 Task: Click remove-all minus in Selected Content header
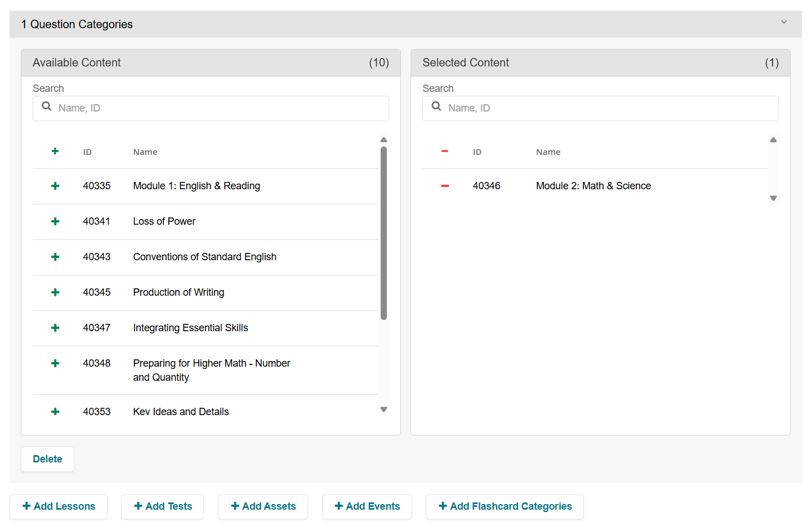445,151
